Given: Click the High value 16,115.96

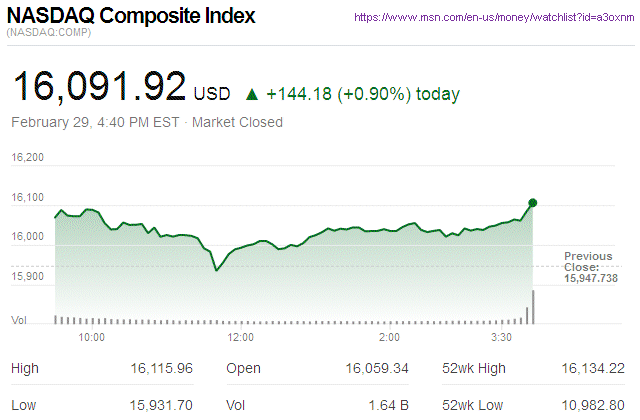Looking at the screenshot, I should pos(160,369).
